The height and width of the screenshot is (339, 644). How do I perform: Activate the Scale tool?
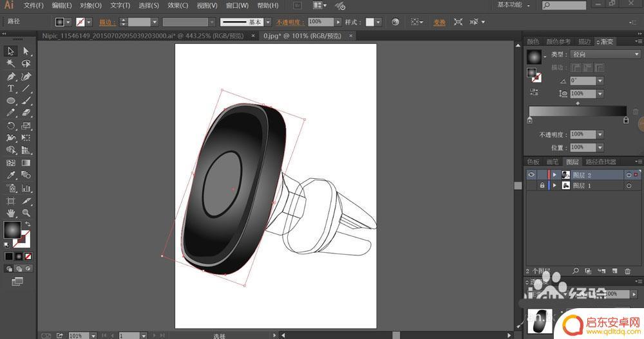tap(26, 125)
